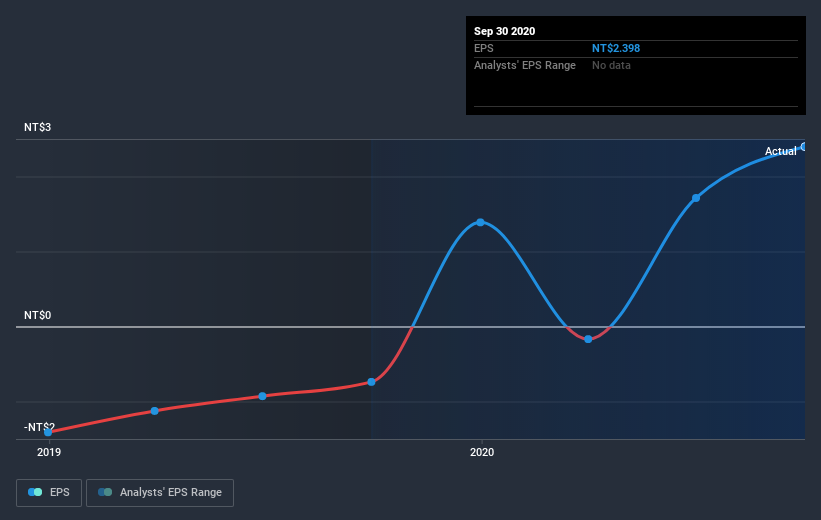Click the Analysts' EPS Range pill icon
Screen dimensions: 821x520
tap(105, 492)
